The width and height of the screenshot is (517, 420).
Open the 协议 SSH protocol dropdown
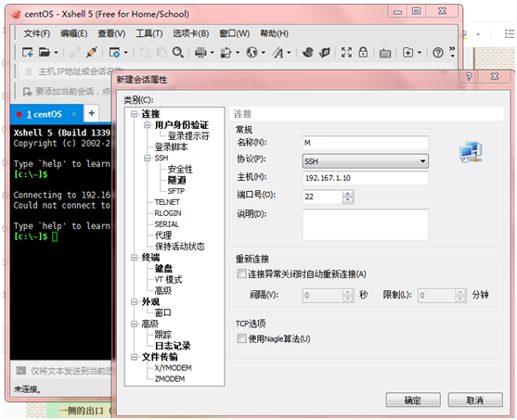pos(365,161)
